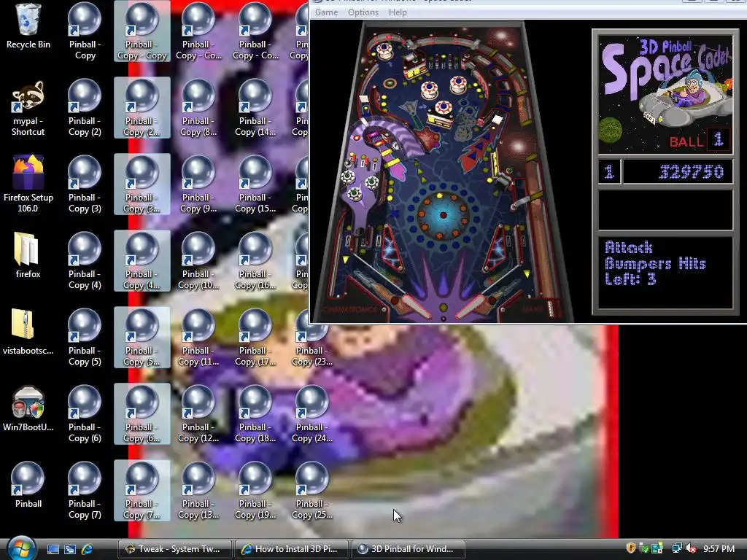Click the 9:57 PM taskbar clock
747x560 pixels.
tap(719, 549)
